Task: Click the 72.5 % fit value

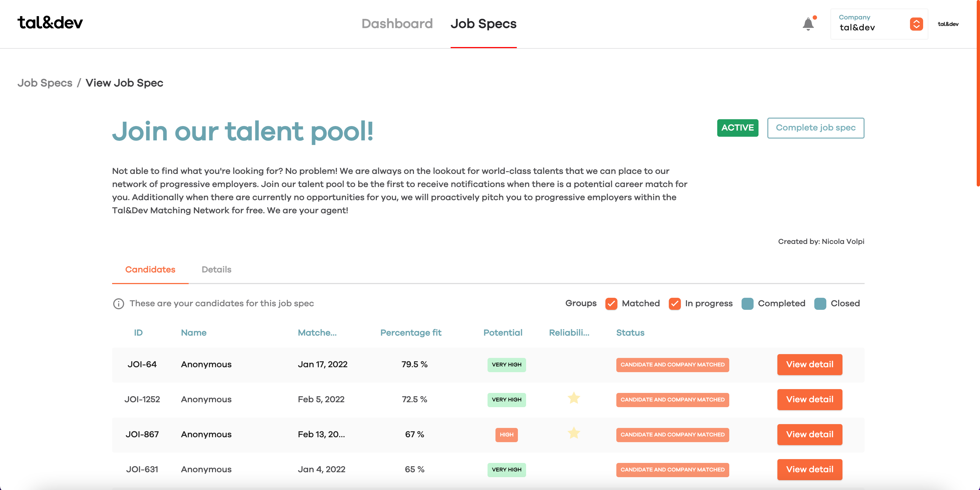Action: [x=414, y=399]
